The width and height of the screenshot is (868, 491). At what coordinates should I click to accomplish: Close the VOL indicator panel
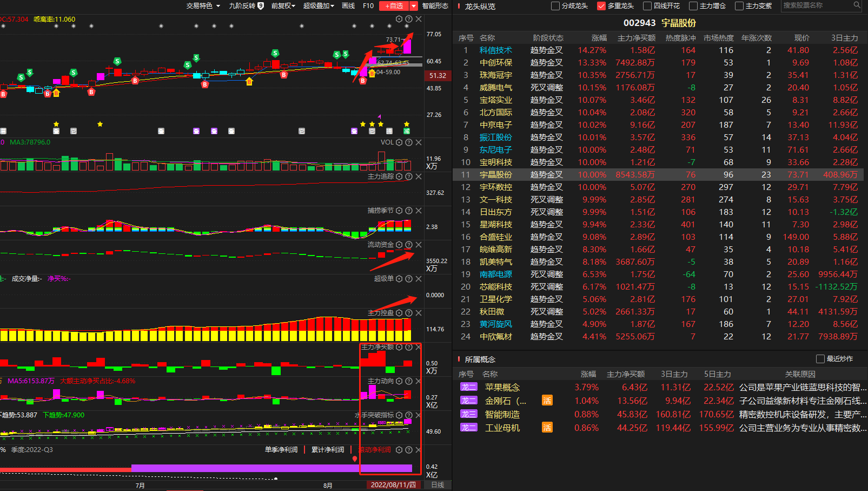(x=419, y=142)
